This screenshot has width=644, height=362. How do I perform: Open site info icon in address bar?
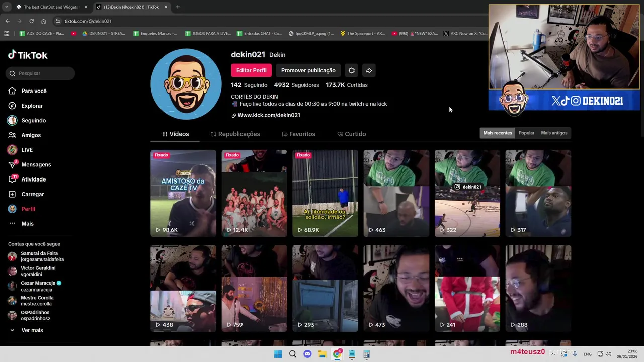58,21
